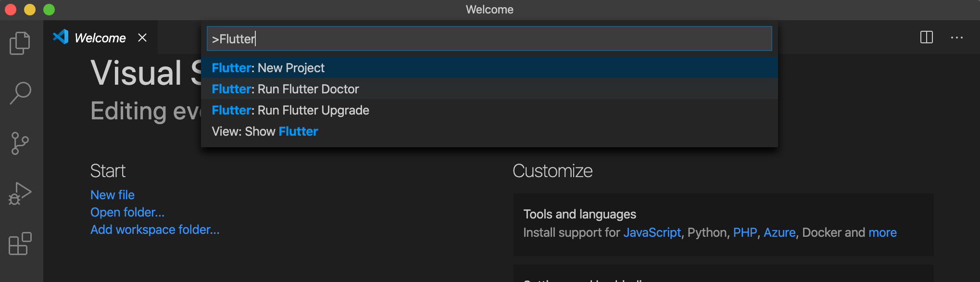The width and height of the screenshot is (980, 282).
Task: Click the Azure support link
Action: 779,233
